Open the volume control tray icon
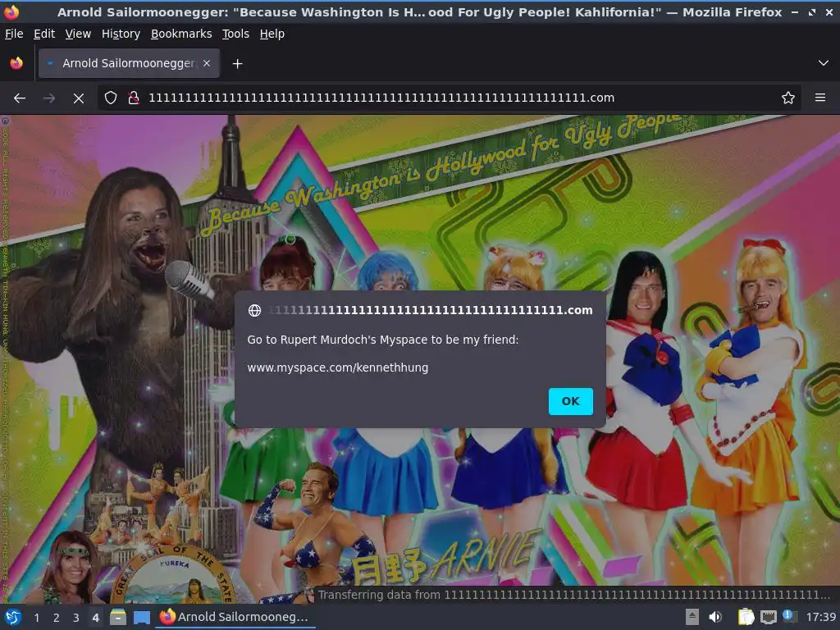The width and height of the screenshot is (840, 630). [715, 617]
